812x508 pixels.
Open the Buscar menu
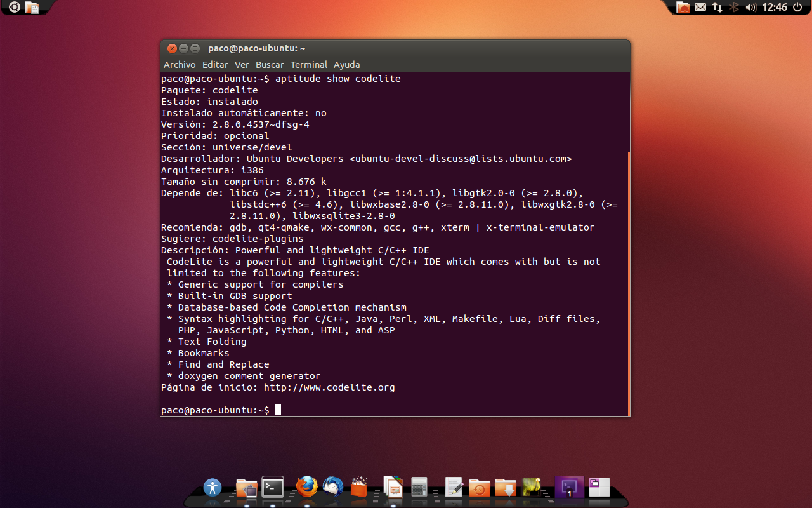pyautogui.click(x=270, y=65)
